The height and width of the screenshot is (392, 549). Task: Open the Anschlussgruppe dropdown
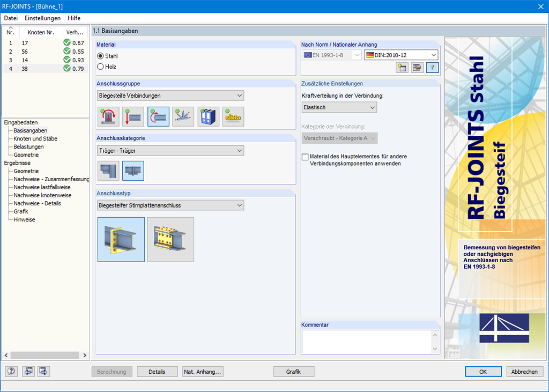(170, 95)
